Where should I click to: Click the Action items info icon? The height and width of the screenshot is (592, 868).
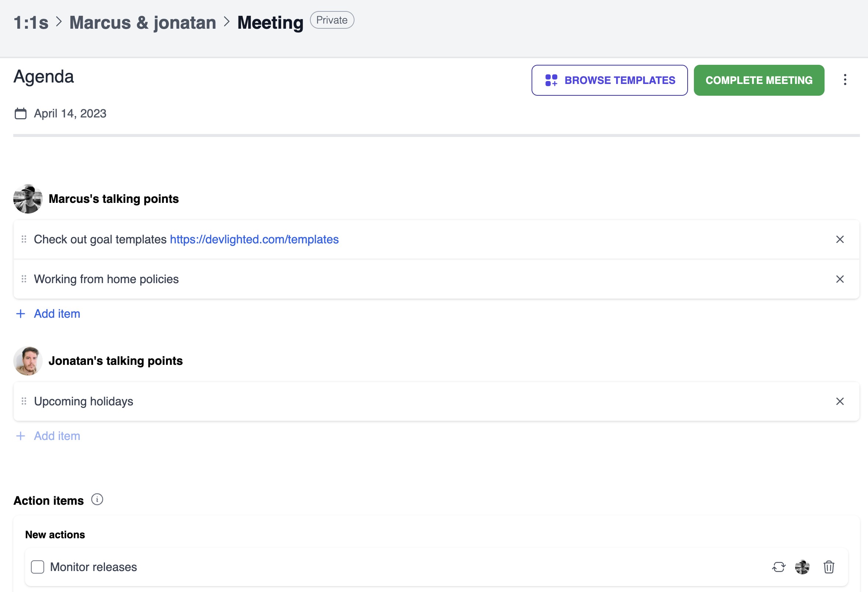(x=97, y=499)
